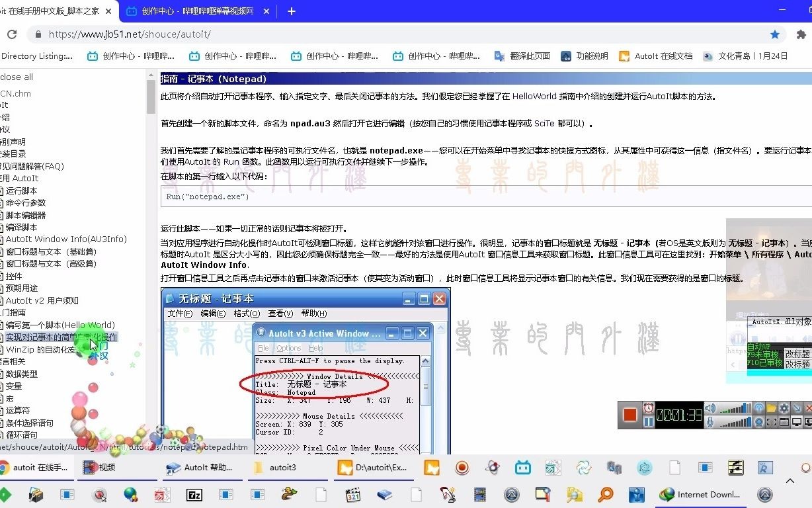Open 7-Zip from the quick launch bar
Image resolution: width=812 pixels, height=508 pixels.
point(194,494)
